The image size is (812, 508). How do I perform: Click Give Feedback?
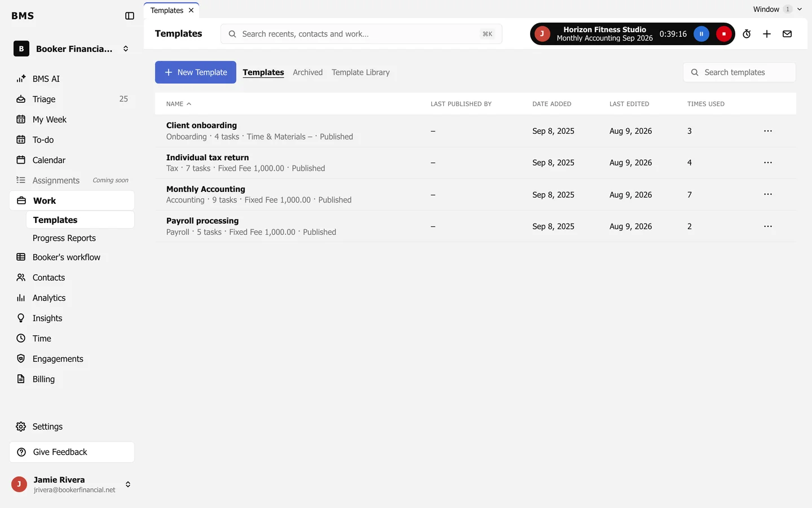click(x=72, y=452)
